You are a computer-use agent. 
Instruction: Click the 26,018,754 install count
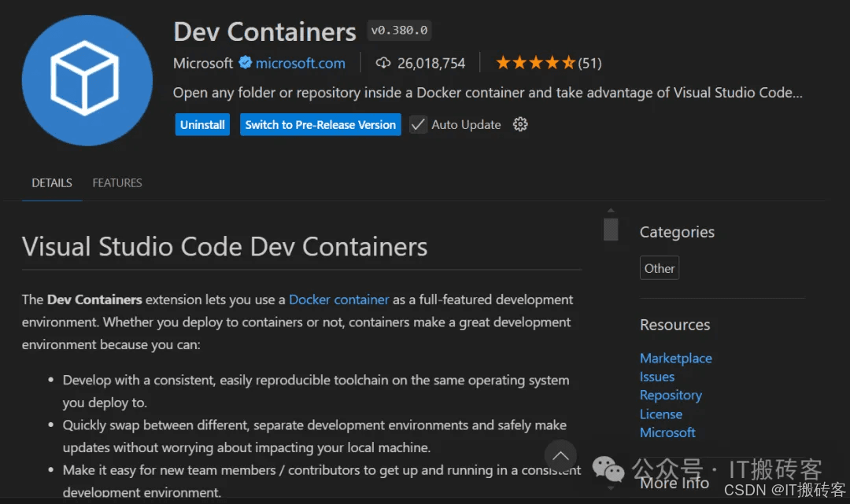431,64
